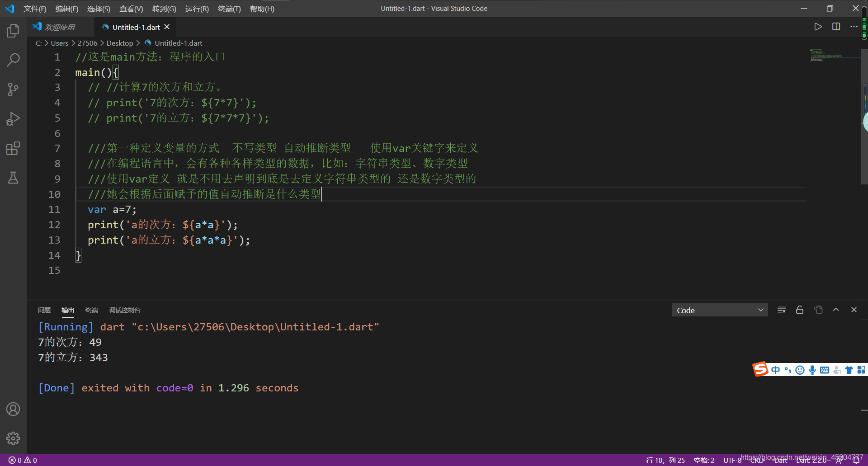Click line number 11 in gutter

pyautogui.click(x=54, y=209)
